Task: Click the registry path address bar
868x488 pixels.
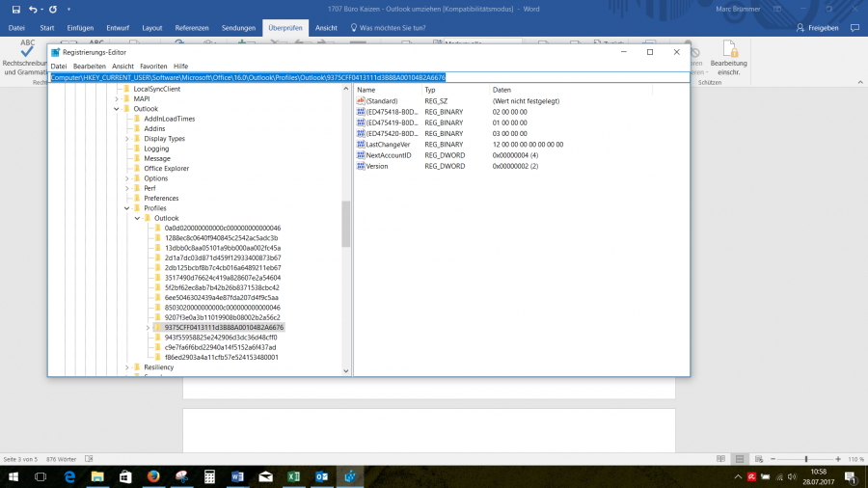Action: [x=369, y=77]
